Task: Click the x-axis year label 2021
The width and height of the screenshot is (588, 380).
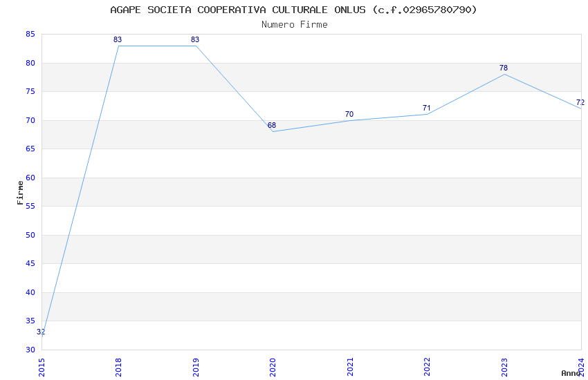Action: (x=350, y=368)
